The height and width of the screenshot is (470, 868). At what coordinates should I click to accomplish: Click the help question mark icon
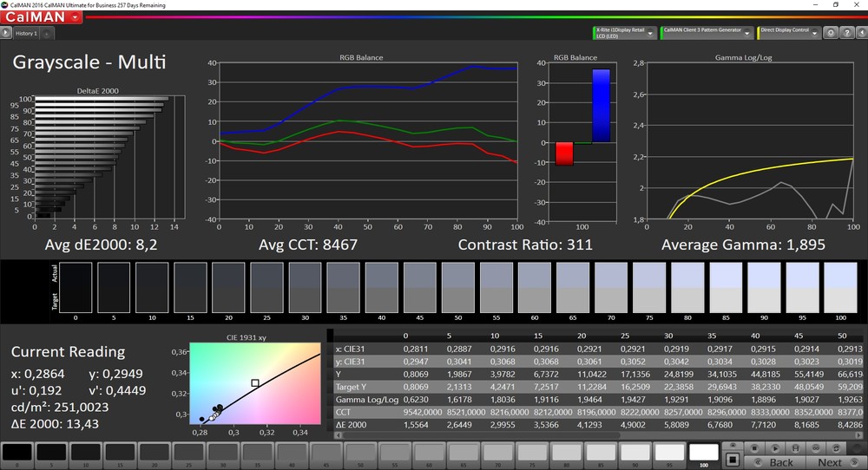846,33
